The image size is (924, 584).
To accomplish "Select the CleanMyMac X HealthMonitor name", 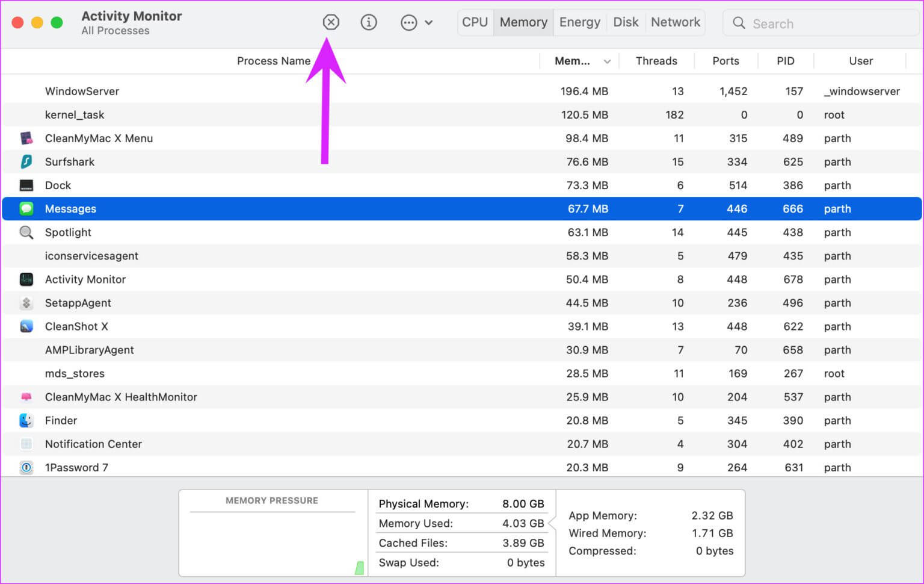I will 121,397.
